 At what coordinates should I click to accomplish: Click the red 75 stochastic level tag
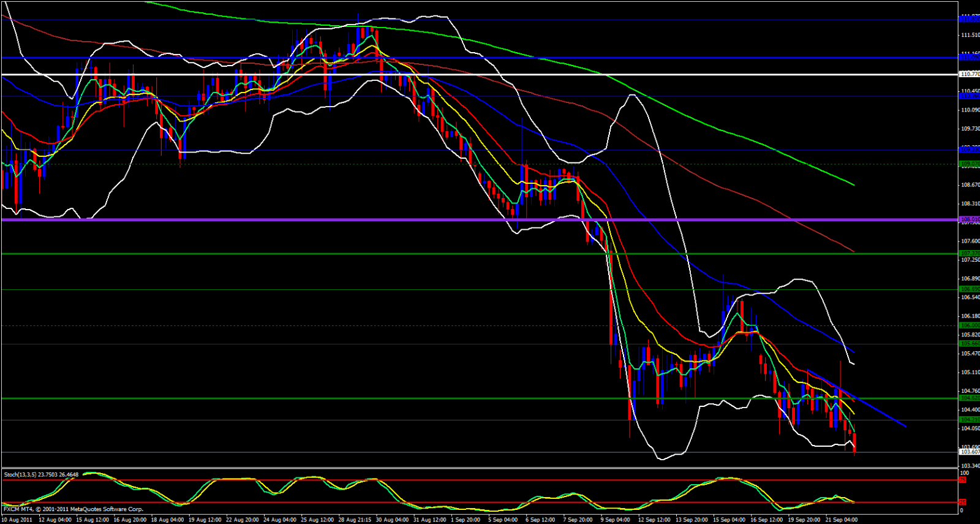963,480
